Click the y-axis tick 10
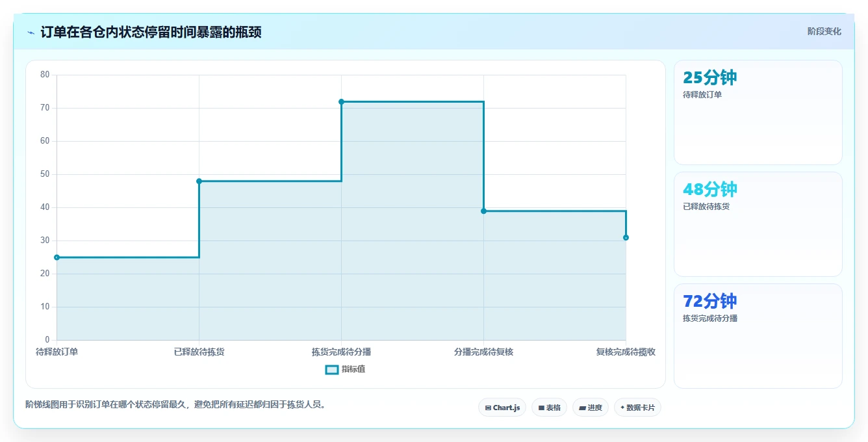This screenshot has width=868, height=442. (x=45, y=307)
